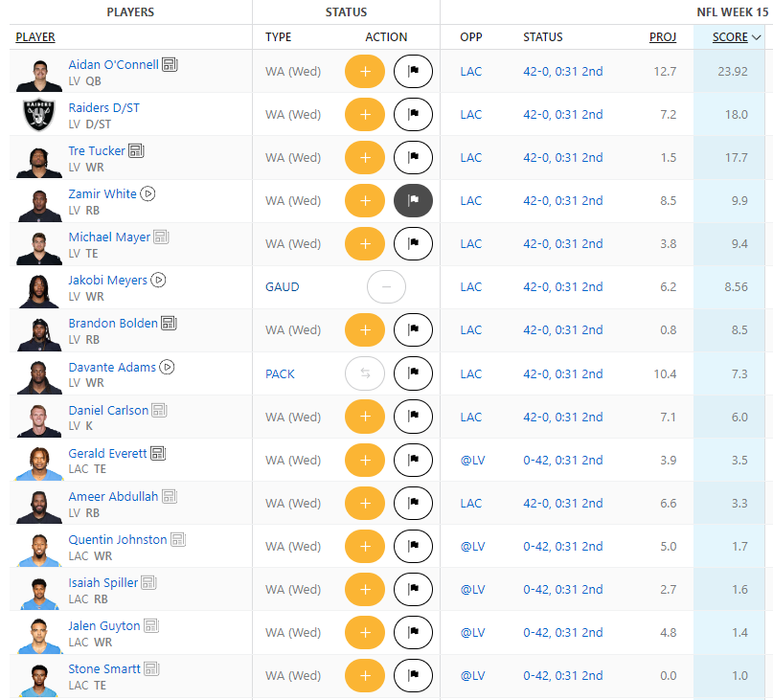Click the 7.2 projection for Raiders D/ST
The image size is (773, 700).
point(668,114)
